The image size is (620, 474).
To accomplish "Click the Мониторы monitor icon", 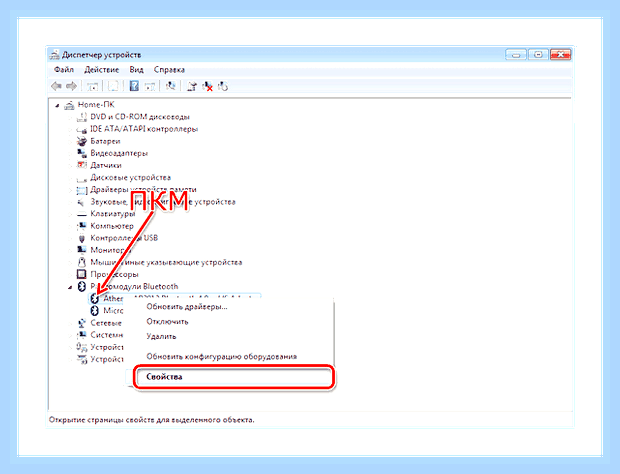I will pyautogui.click(x=82, y=250).
